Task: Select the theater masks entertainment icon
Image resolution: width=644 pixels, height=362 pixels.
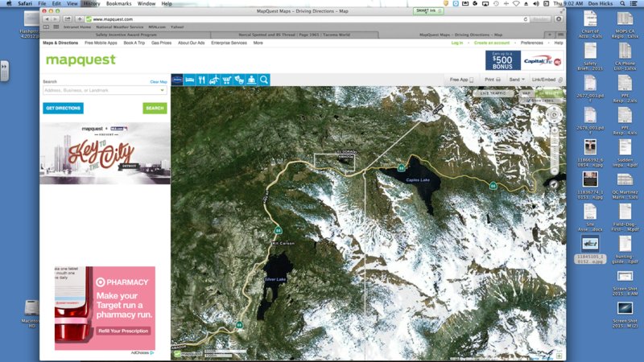Action: coord(239,80)
